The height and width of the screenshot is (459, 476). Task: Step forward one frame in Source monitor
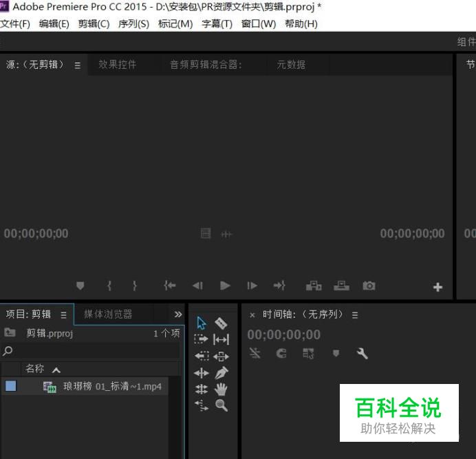point(252,286)
